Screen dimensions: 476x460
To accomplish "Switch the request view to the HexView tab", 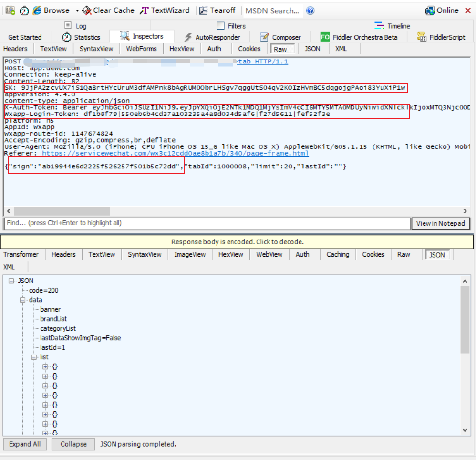I will click(x=182, y=49).
